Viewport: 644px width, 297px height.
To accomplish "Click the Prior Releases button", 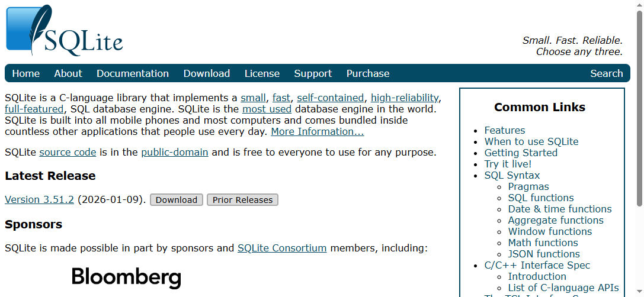I will coord(242,200).
